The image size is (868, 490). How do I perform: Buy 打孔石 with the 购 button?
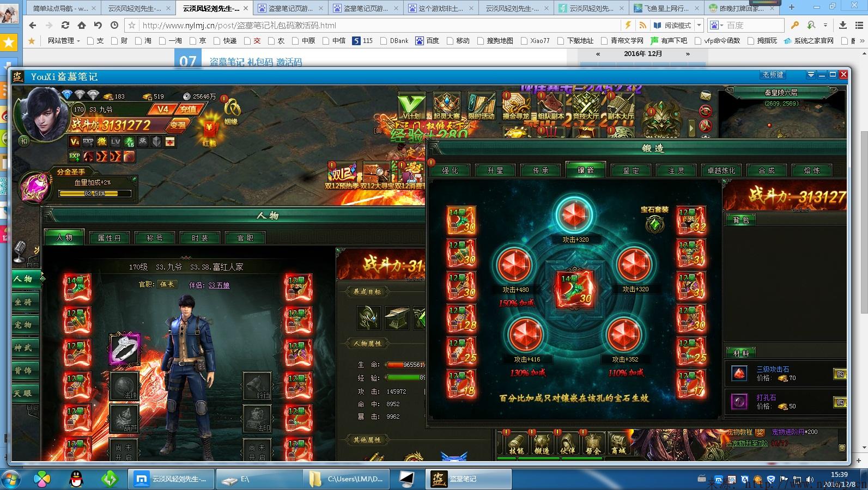[x=839, y=402]
